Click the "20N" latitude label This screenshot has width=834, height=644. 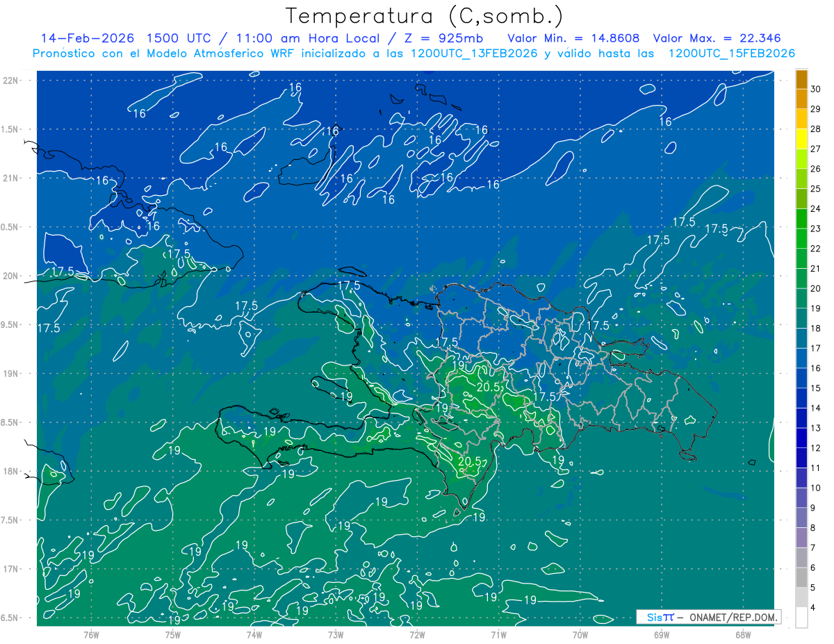11,276
